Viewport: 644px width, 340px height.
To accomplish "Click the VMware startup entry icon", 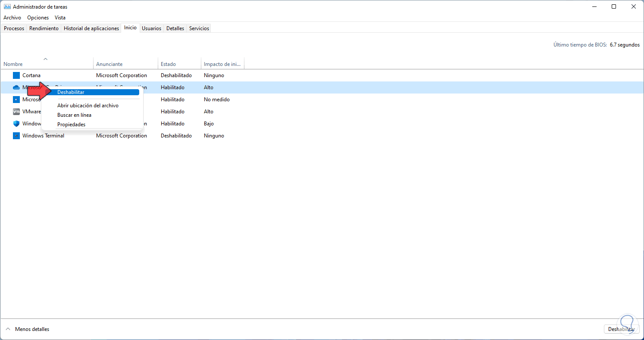I will coord(16,112).
